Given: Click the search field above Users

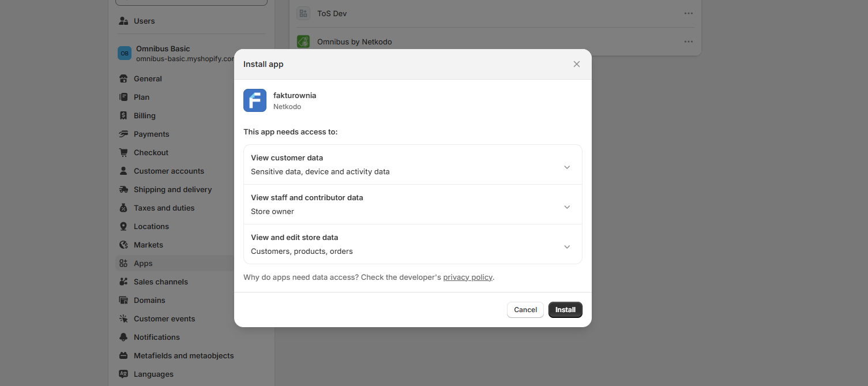Looking at the screenshot, I should 191,2.
